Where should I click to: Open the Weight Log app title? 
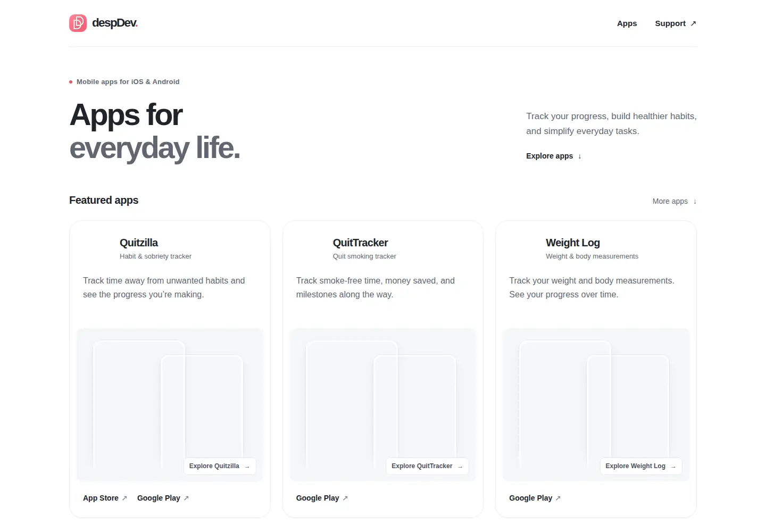click(x=572, y=243)
